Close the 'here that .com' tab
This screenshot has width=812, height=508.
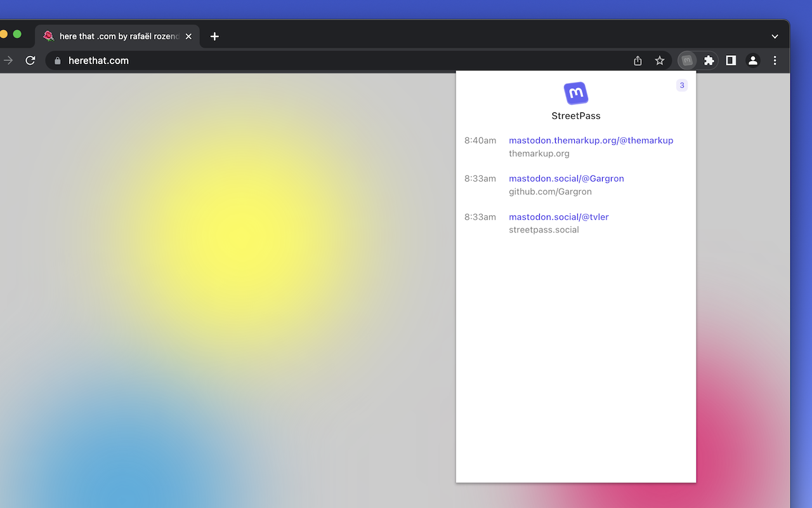tap(188, 36)
